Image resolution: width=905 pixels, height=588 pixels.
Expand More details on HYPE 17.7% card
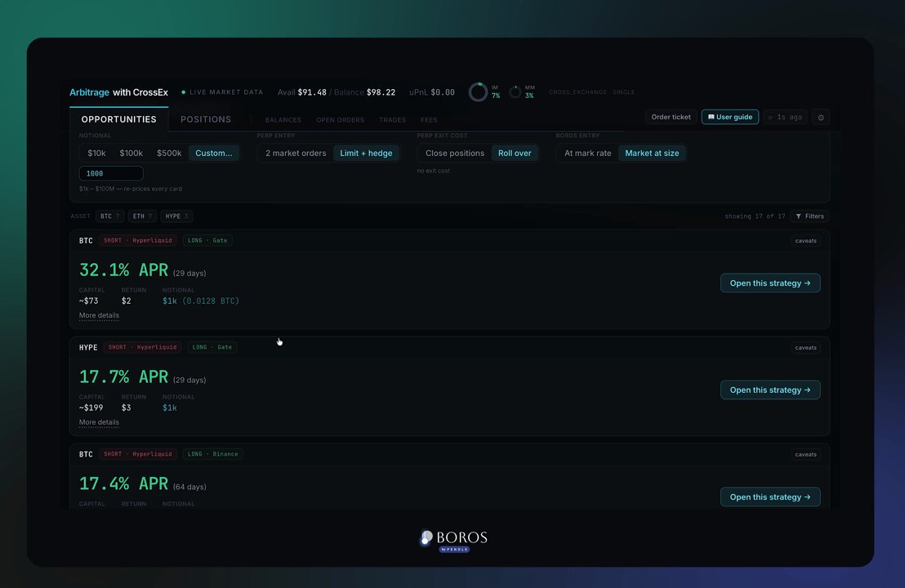pyautogui.click(x=99, y=422)
